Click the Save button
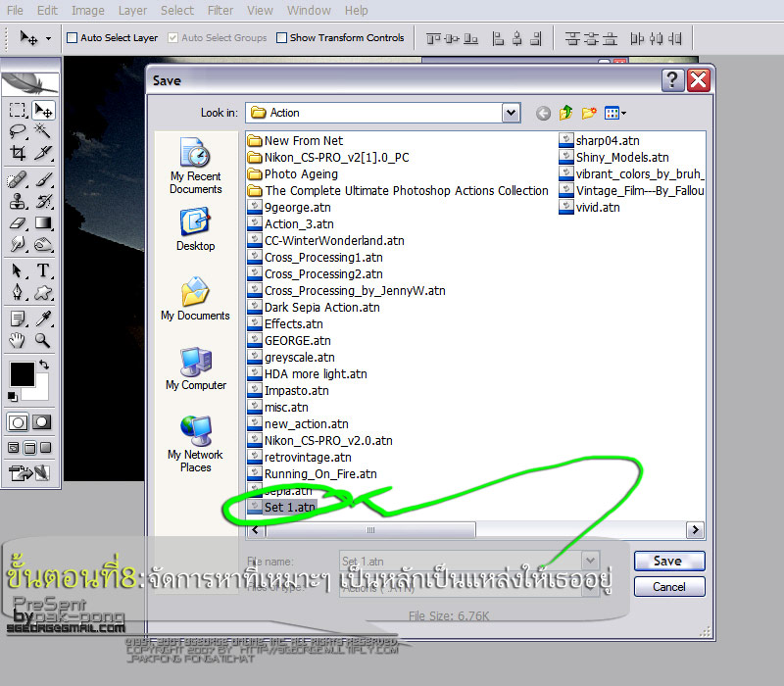Image resolution: width=784 pixels, height=686 pixels. click(x=669, y=561)
